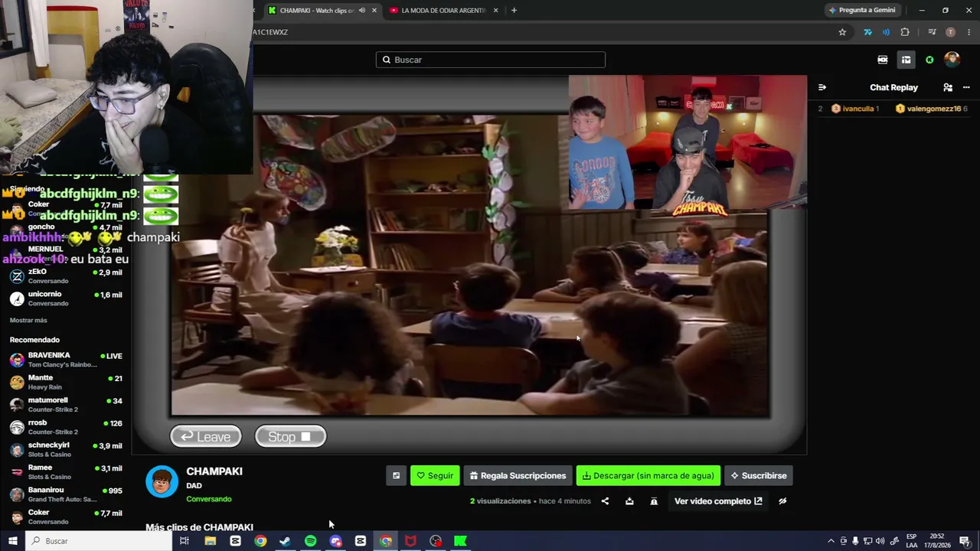The height and width of the screenshot is (551, 980).
Task: Open BRAVENIKA recommended channel
Action: [66, 360]
